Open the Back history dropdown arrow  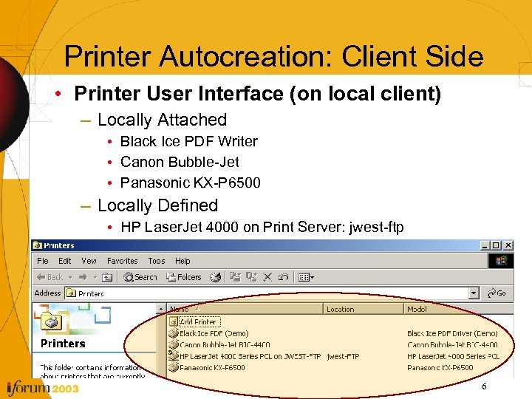coord(71,278)
